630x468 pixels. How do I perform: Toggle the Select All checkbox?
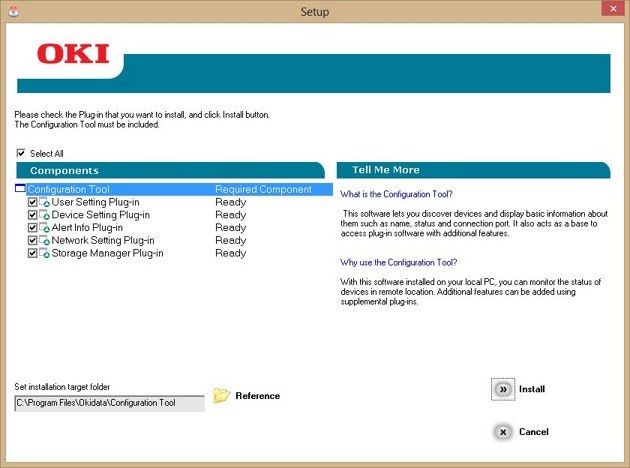[x=21, y=153]
